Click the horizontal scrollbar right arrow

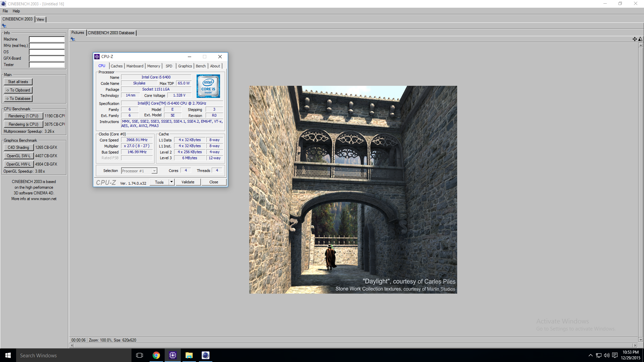(x=635, y=345)
